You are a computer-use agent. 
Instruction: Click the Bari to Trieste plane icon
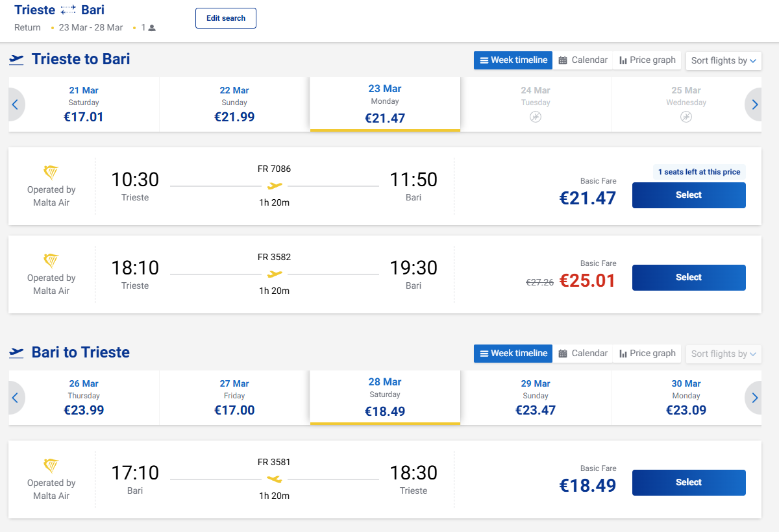(17, 353)
